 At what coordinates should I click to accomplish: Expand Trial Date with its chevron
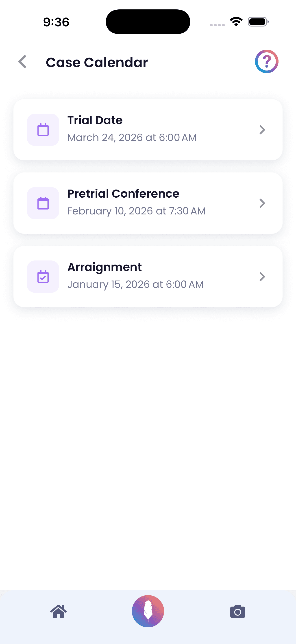[x=262, y=130]
